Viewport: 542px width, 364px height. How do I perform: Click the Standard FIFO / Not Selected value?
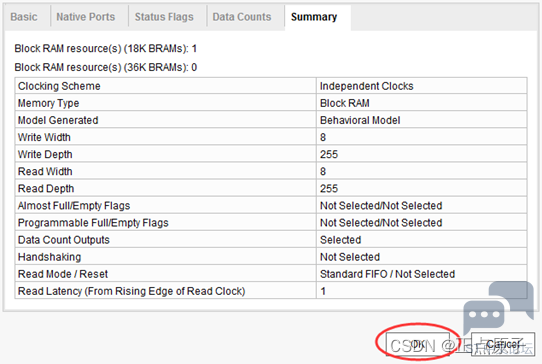click(387, 274)
